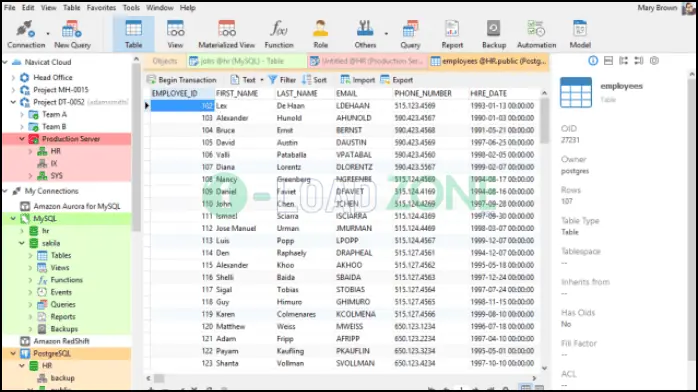Viewport: 698px width, 392px height.
Task: Open the Tools menu
Action: (x=131, y=8)
